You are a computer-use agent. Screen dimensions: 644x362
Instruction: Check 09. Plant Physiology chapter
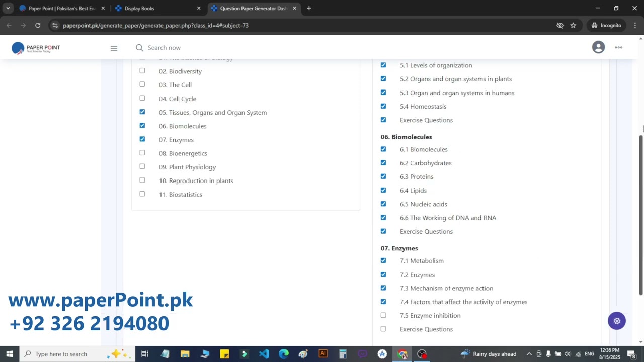(142, 166)
